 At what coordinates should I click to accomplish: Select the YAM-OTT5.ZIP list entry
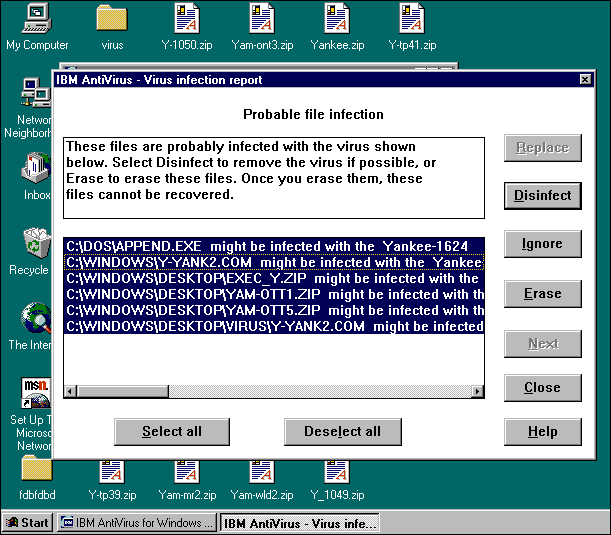pos(274,310)
